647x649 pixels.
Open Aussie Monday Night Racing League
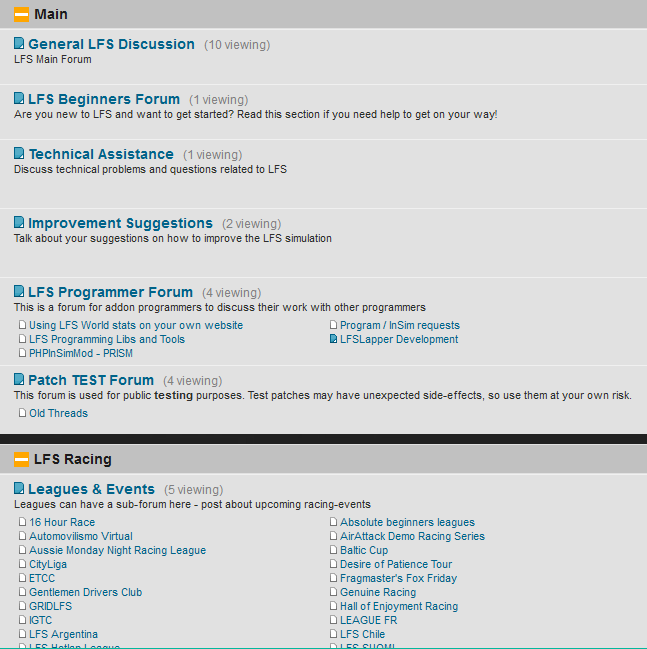tap(118, 550)
